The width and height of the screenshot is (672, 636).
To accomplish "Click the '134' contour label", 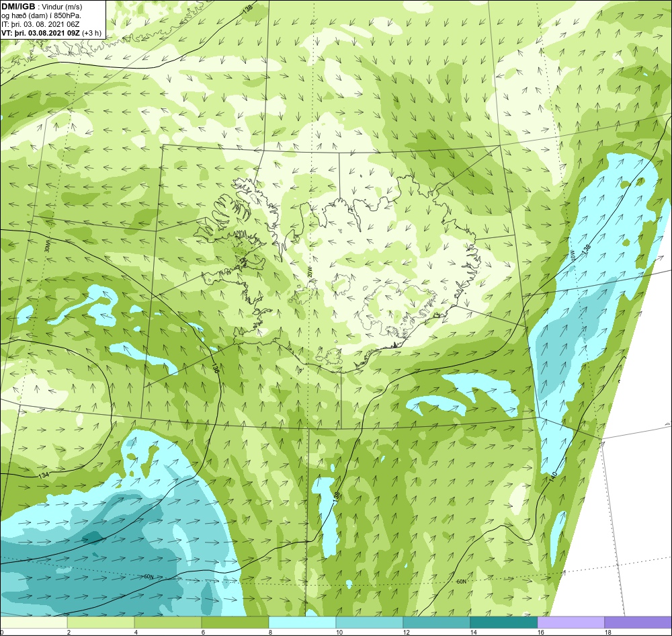I will [44, 475].
